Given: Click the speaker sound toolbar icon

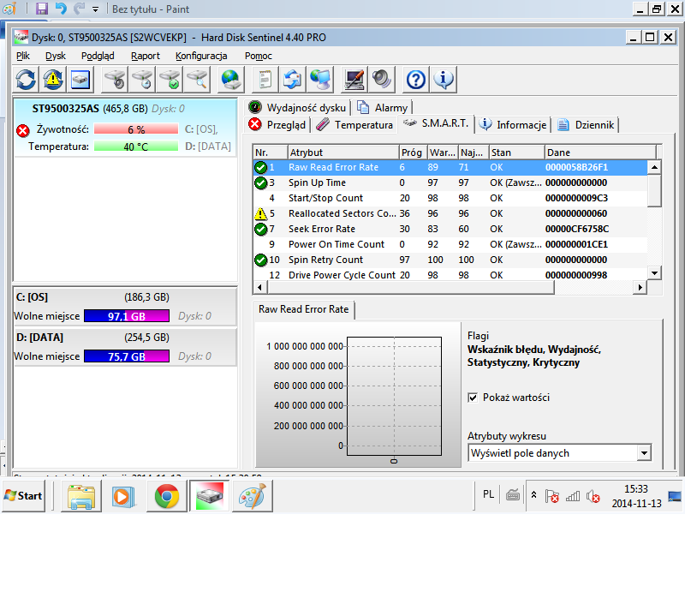Looking at the screenshot, I should (x=381, y=80).
